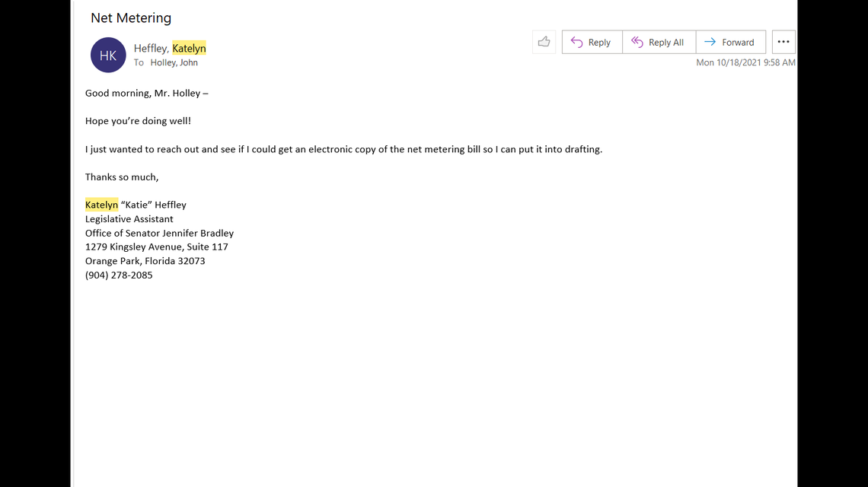Reply to Katelyn's email
This screenshot has height=487, width=868.
click(x=592, y=43)
